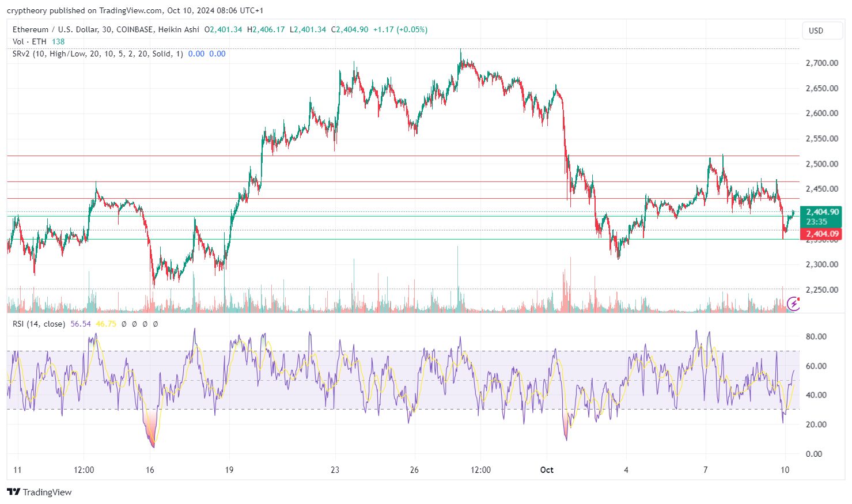Click the 2,300.00 price axis label

[x=821, y=264]
